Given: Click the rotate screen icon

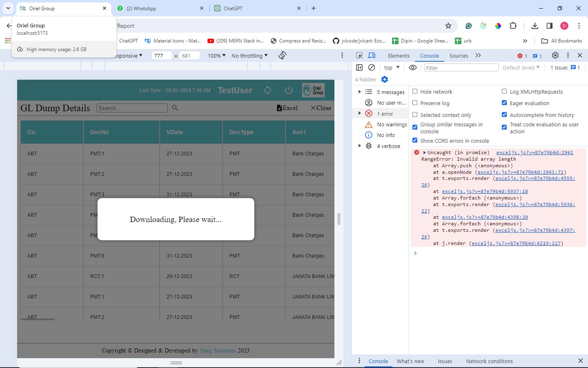Looking at the screenshot, I should (282, 56).
